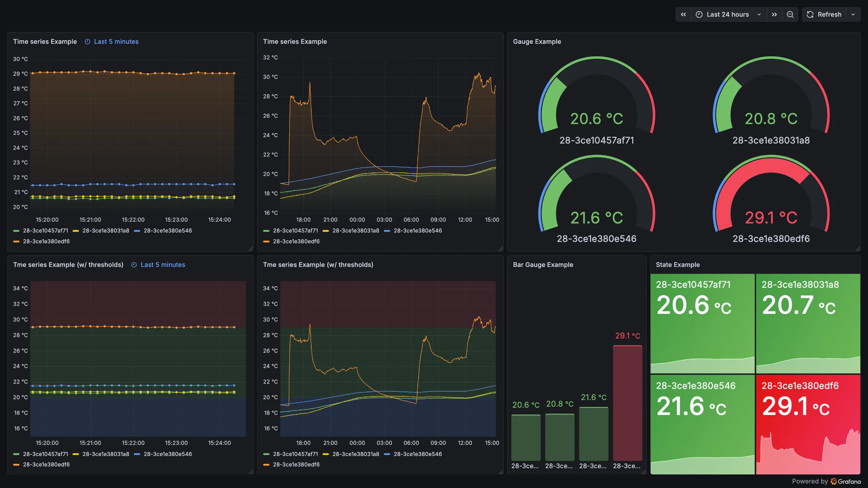Open top-middle Time series Example title menu
The height and width of the screenshot is (488, 868).
click(295, 42)
